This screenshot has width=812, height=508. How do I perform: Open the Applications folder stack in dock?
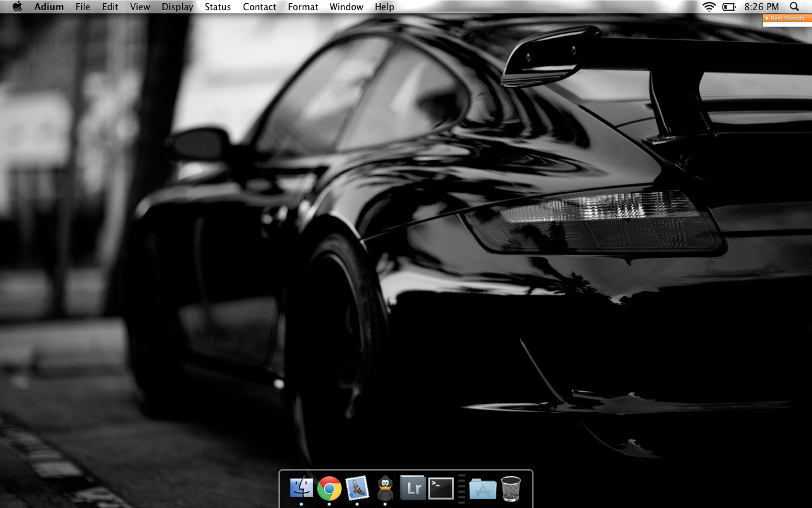coord(483,488)
